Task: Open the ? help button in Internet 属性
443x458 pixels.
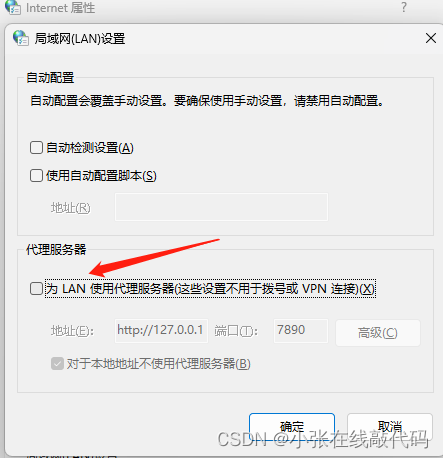Action: pyautogui.click(x=404, y=7)
